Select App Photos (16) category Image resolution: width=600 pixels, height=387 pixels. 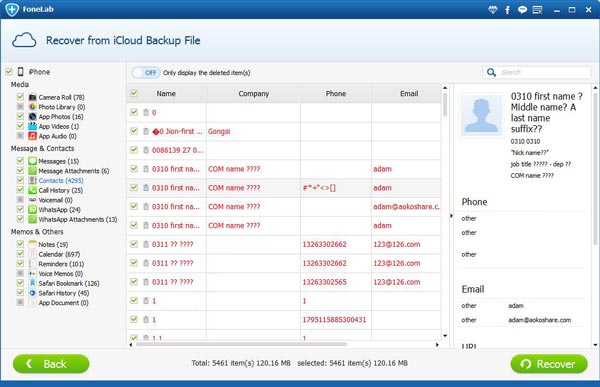pos(61,116)
